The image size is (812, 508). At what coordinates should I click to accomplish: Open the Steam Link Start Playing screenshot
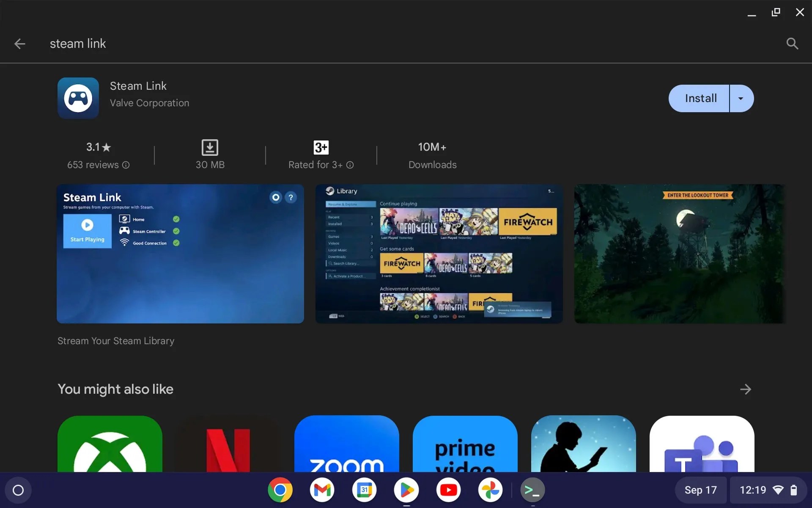coord(180,254)
